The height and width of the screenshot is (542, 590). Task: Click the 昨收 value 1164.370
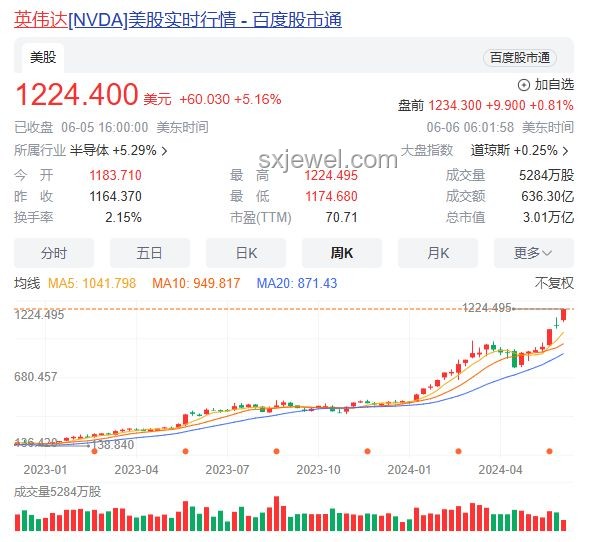(116, 196)
